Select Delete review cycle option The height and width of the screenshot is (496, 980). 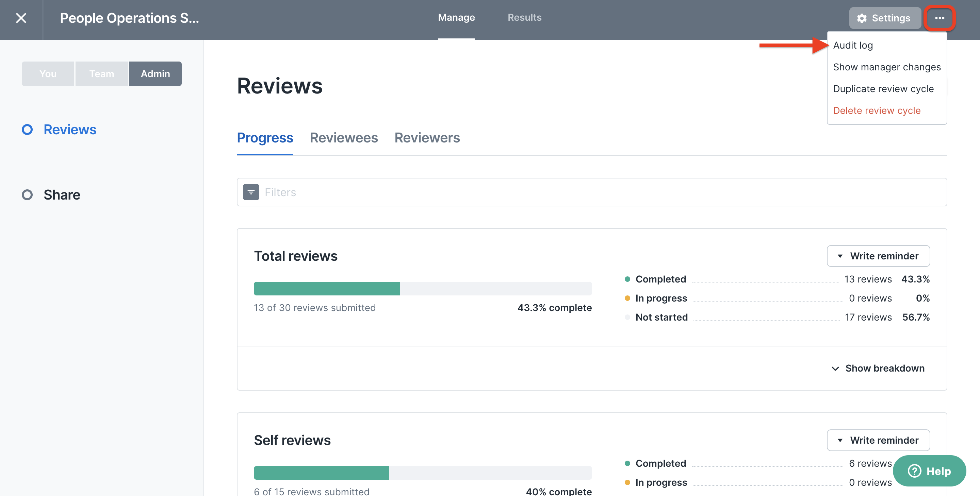(x=877, y=109)
